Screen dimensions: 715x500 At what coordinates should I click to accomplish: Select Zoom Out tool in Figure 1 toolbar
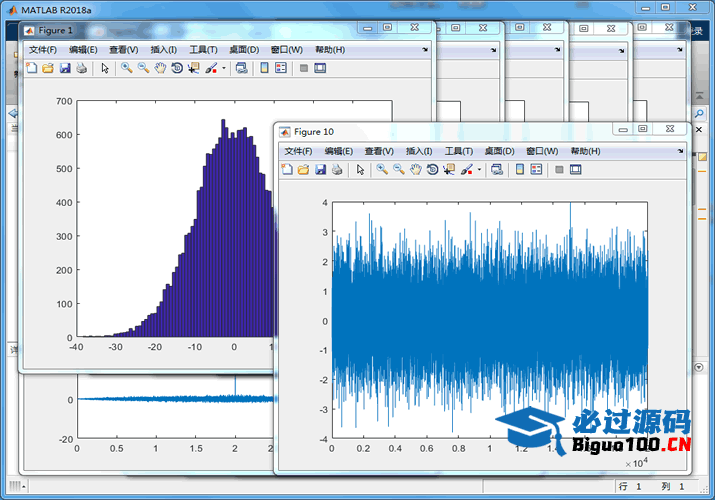click(x=143, y=68)
